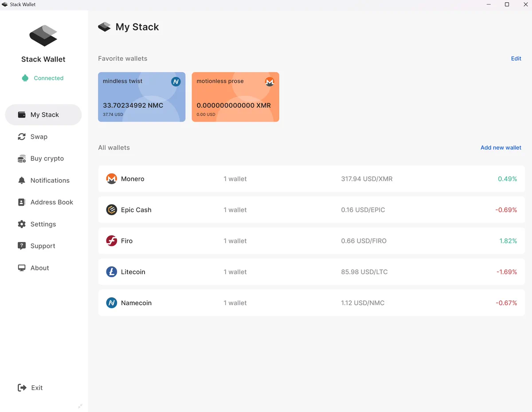Viewport: 532px width, 412px height.
Task: Click the 0.66 USD/FIRO price
Action: coord(364,241)
